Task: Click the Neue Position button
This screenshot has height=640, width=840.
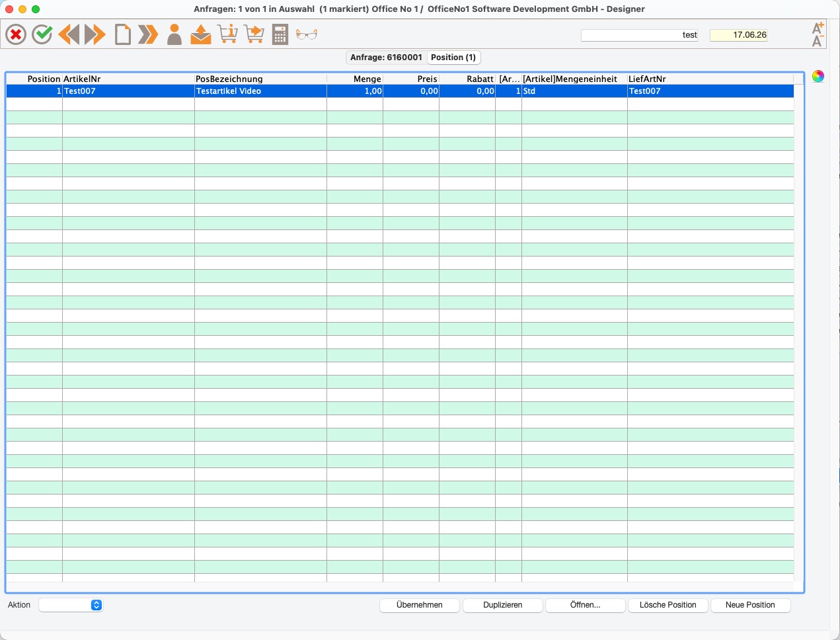Action: click(x=750, y=605)
